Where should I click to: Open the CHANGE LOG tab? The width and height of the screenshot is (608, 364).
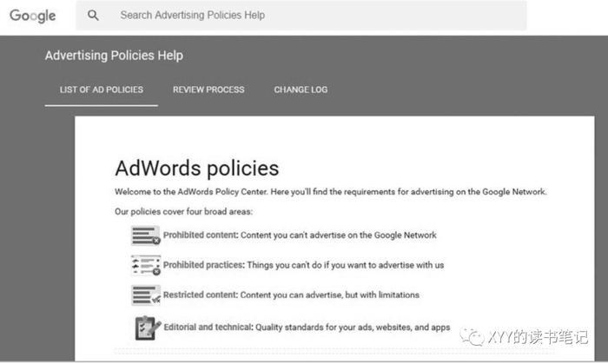(x=301, y=90)
